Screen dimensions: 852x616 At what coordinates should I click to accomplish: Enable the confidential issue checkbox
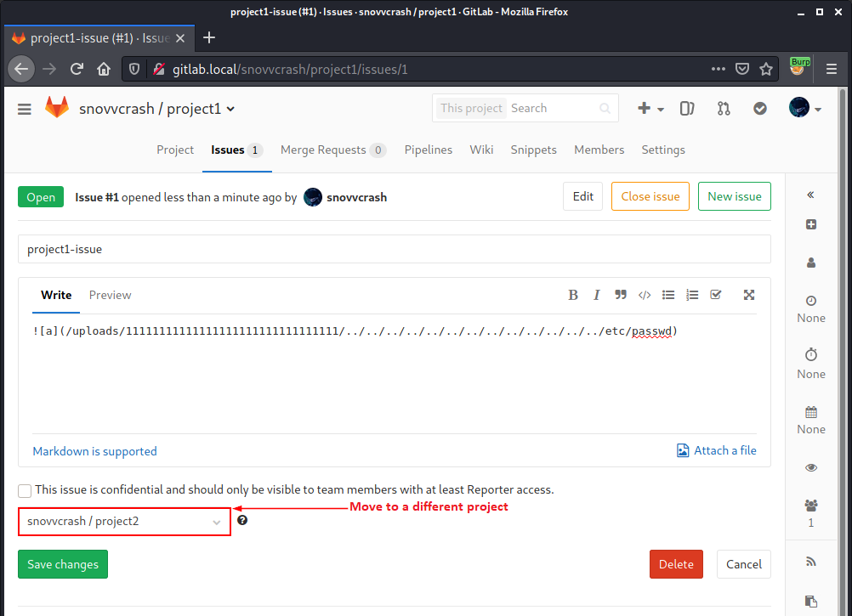coord(24,490)
